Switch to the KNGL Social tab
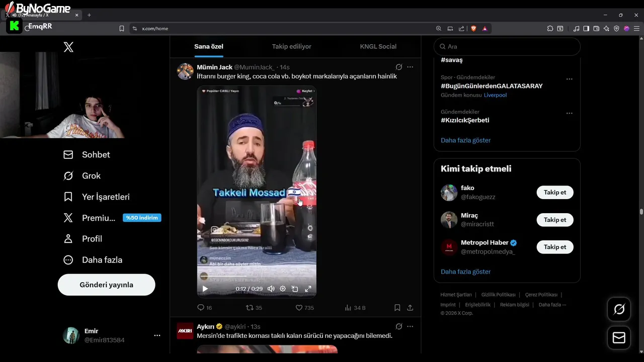The height and width of the screenshot is (362, 644). 378,46
